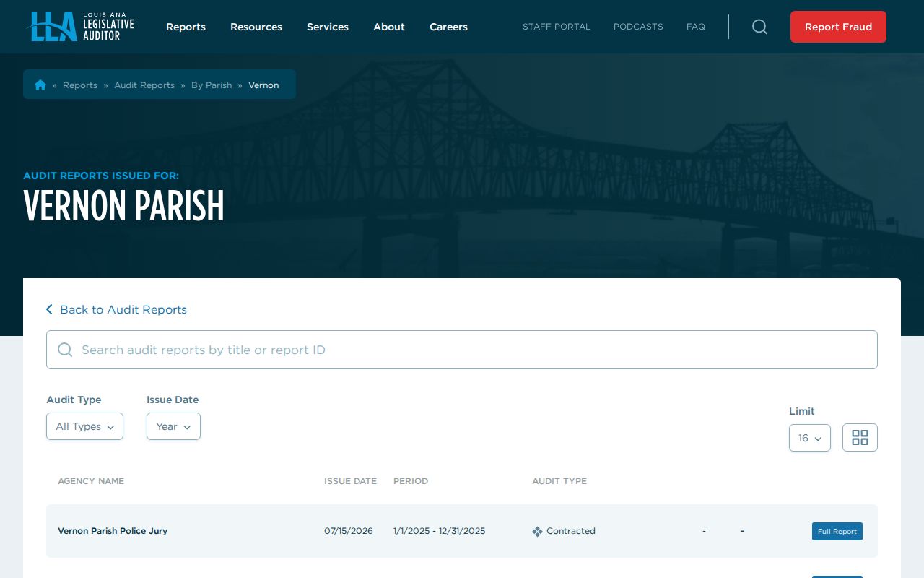Image resolution: width=924 pixels, height=578 pixels.
Task: Sort by Agency Name column header
Action: tap(91, 481)
